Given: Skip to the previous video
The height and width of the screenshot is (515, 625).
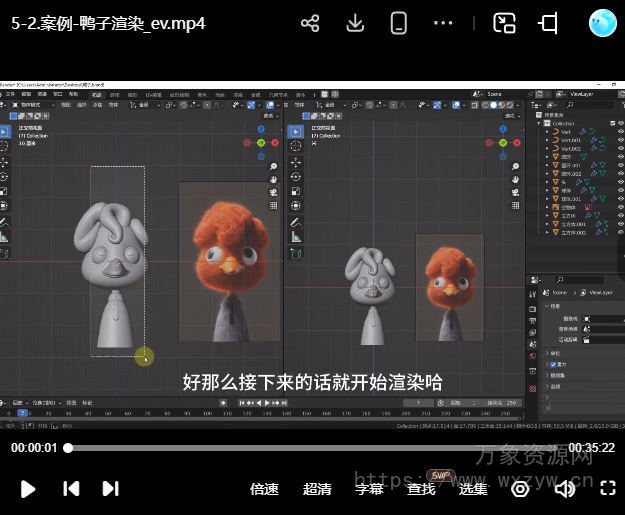Looking at the screenshot, I should click(71, 489).
